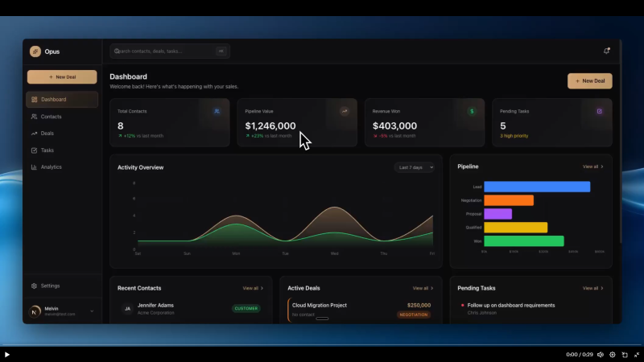Click the Pipeline Value trend icon

tap(345, 111)
